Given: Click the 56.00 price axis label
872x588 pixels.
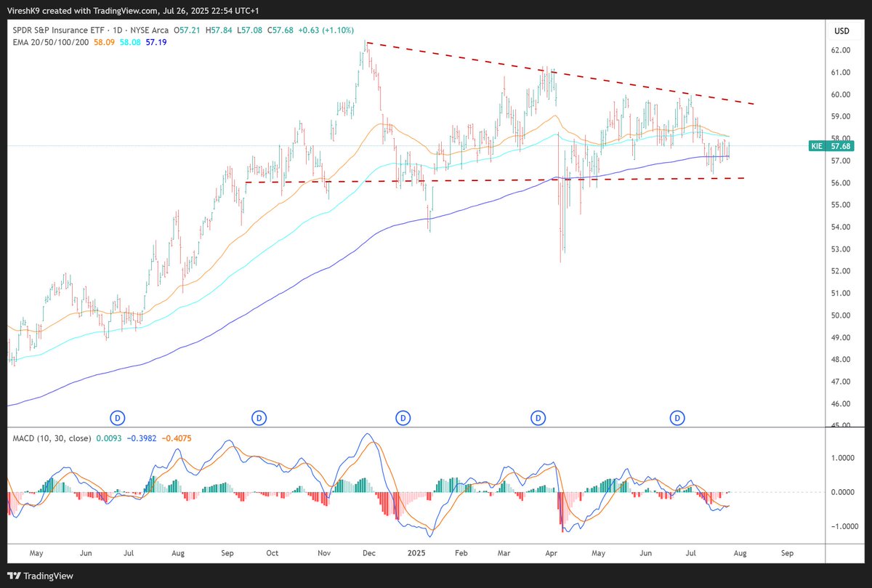Looking at the screenshot, I should pos(841,183).
